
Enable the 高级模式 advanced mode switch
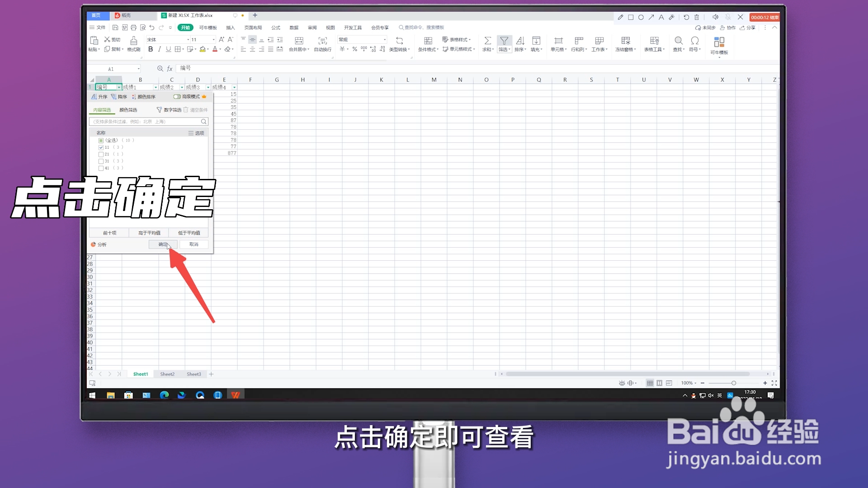[177, 96]
